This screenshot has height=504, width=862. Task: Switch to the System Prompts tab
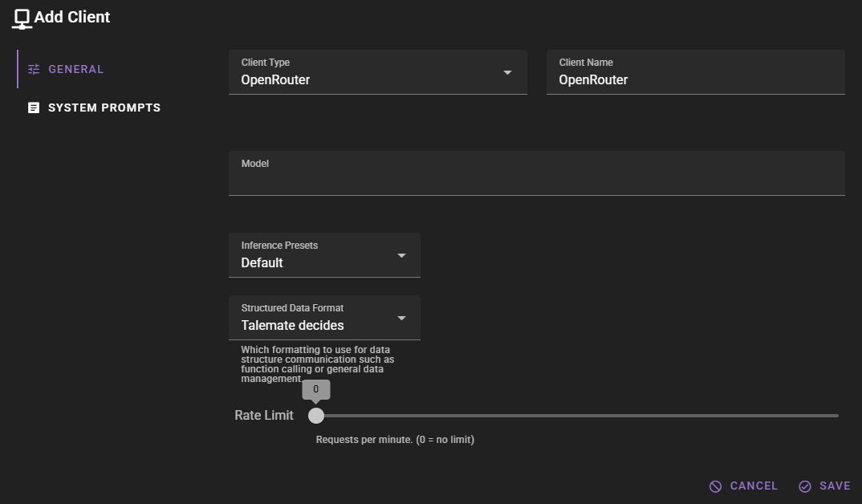(94, 108)
